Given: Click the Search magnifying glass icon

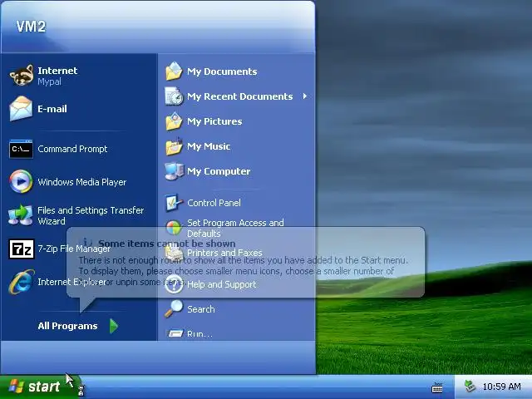Looking at the screenshot, I should pos(174,309).
